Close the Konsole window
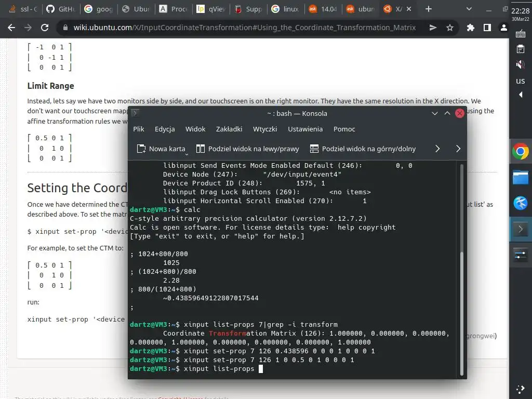 pyautogui.click(x=459, y=113)
